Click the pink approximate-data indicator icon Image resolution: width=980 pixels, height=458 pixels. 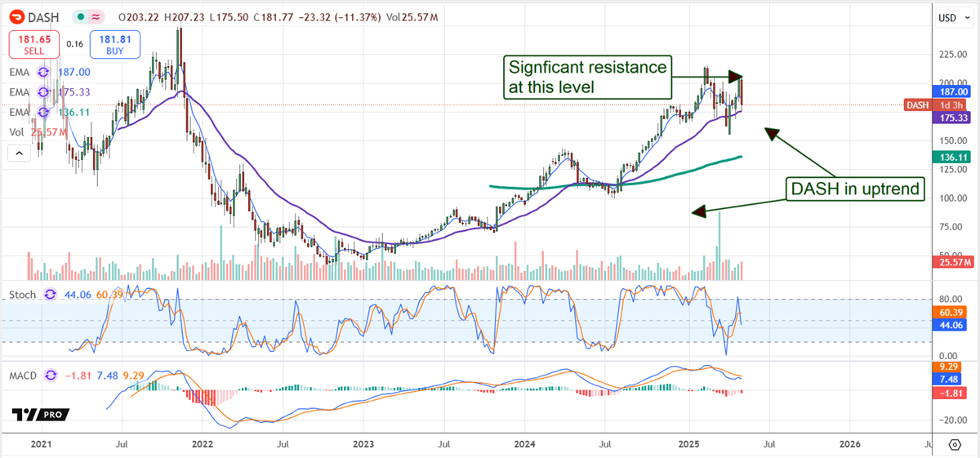pos(98,16)
